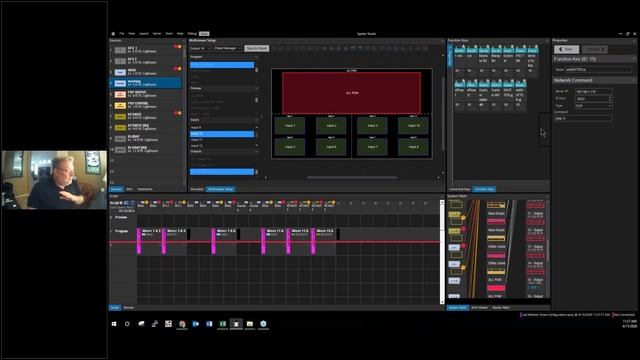The width and height of the screenshot is (640, 360).
Task: Select the BLURAY [BU] source row
Action: tap(146, 149)
